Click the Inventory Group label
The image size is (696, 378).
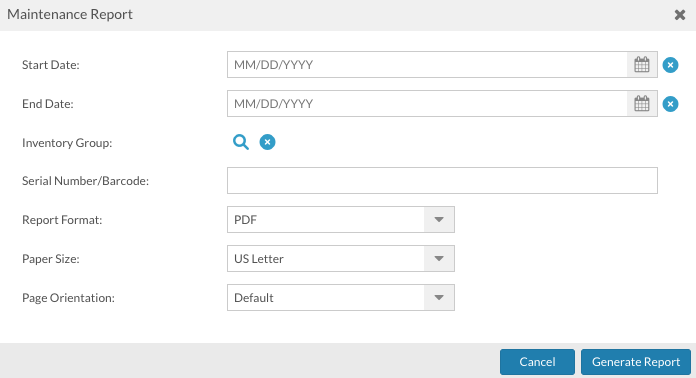tap(67, 143)
